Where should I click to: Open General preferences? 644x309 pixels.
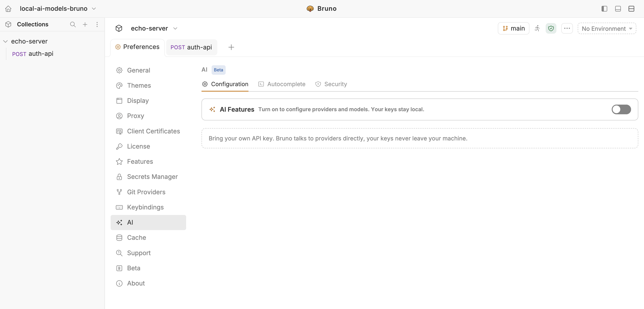(x=148, y=70)
